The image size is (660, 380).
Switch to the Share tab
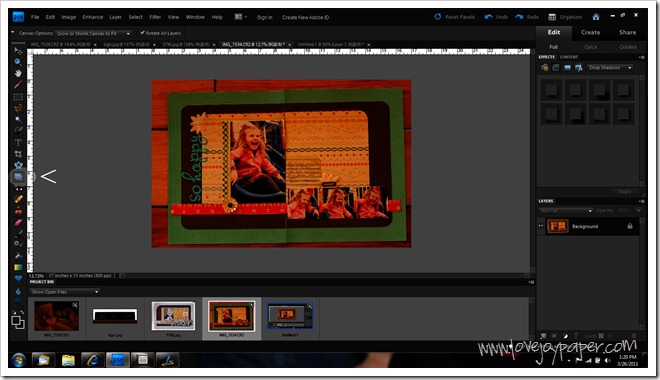point(628,32)
